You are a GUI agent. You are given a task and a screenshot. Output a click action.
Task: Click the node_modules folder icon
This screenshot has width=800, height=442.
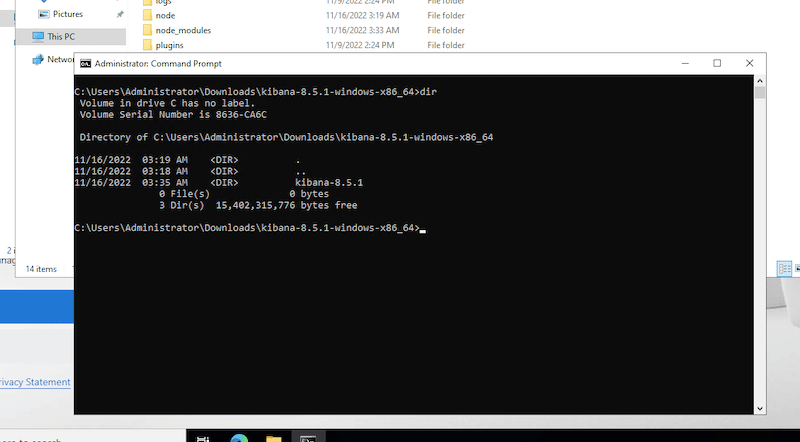coord(147,30)
